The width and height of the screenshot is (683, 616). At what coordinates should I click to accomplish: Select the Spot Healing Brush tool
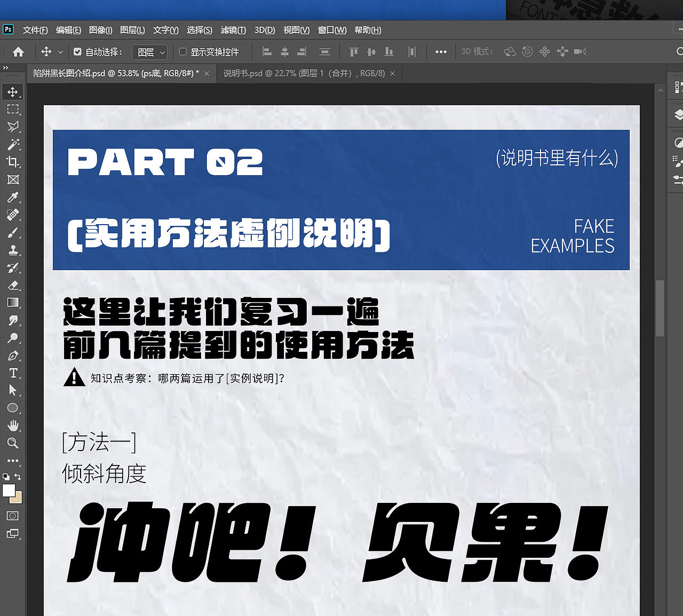(x=13, y=215)
